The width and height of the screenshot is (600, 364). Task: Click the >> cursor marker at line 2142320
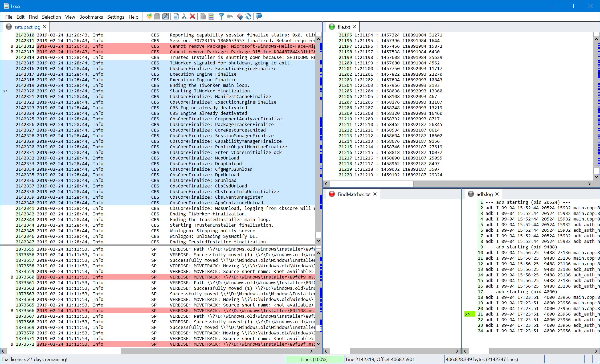coord(5,91)
